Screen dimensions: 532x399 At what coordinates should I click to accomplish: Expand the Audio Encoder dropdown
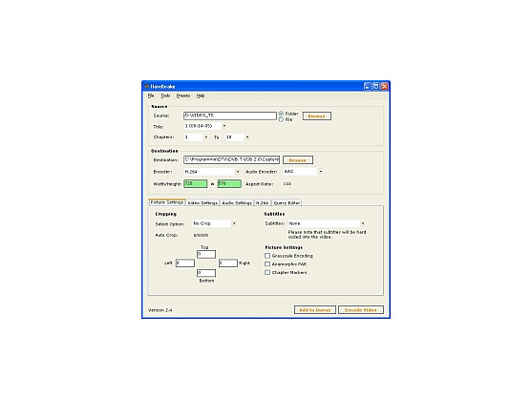(320, 172)
